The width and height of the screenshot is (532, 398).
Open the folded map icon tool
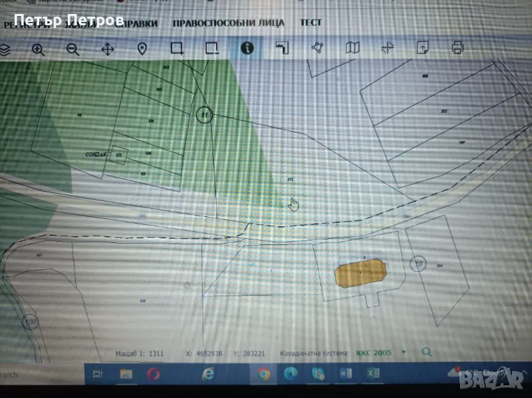[352, 47]
